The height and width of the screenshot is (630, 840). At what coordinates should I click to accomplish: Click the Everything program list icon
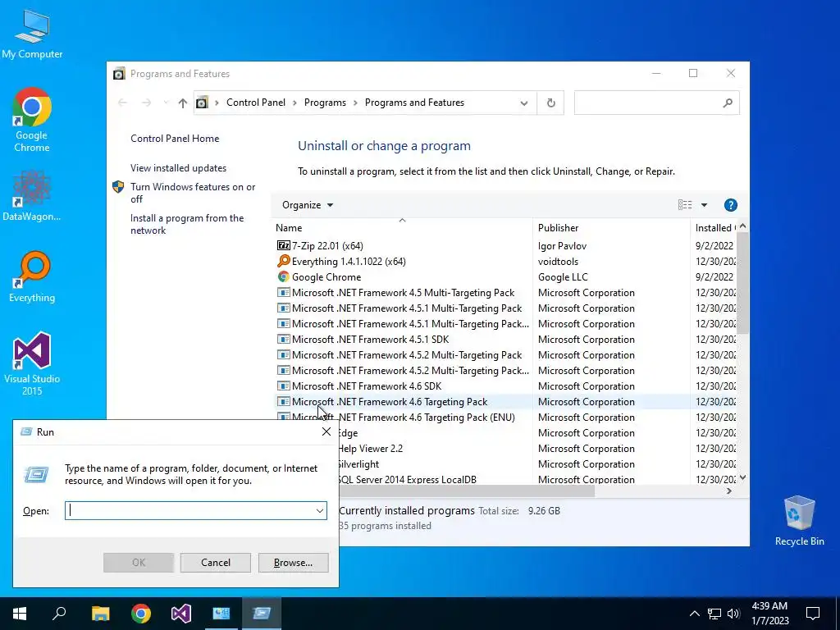pyautogui.click(x=283, y=261)
